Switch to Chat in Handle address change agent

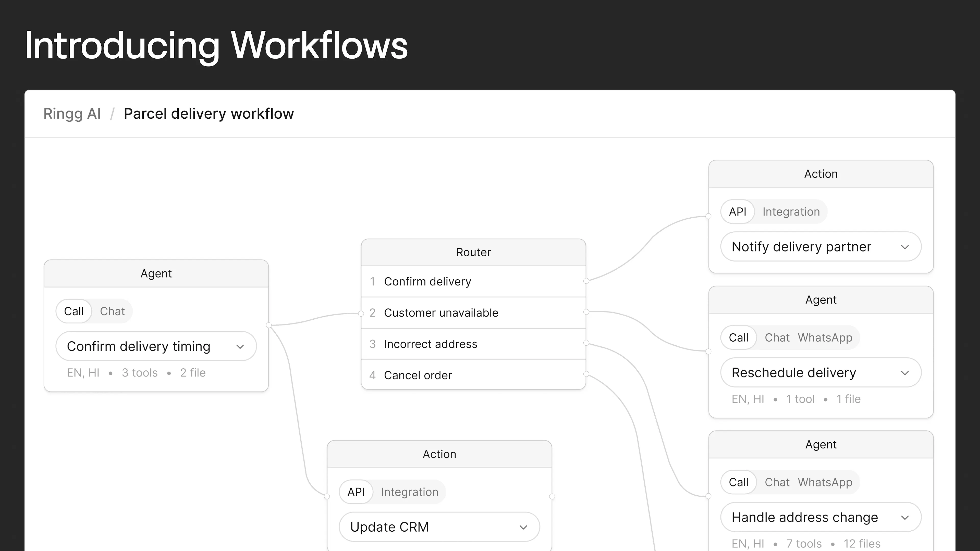[777, 482]
